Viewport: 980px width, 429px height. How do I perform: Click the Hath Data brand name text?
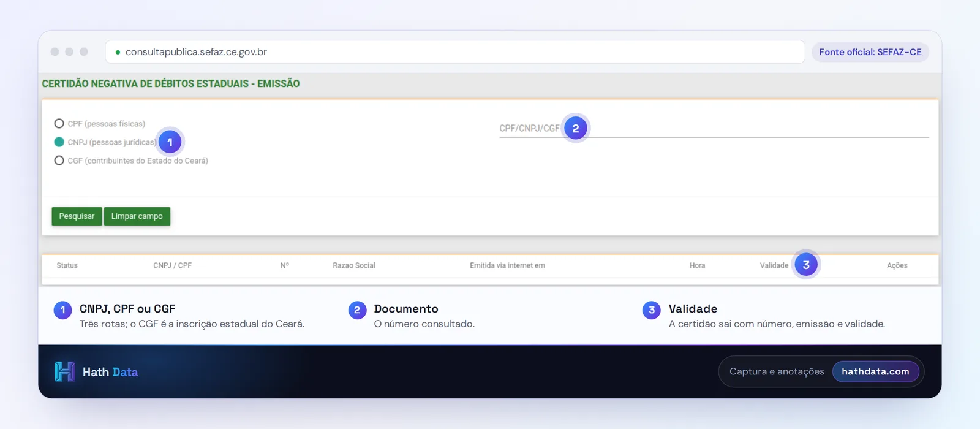(x=110, y=372)
